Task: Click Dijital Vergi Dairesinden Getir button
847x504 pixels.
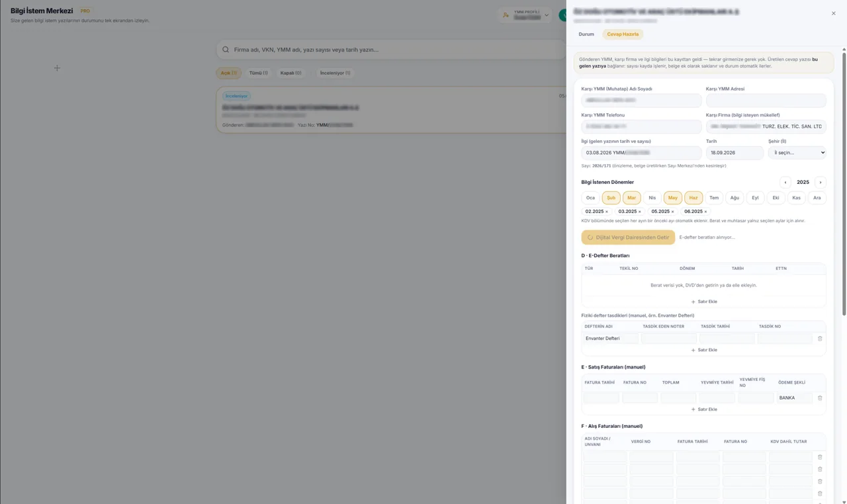Action: point(628,237)
